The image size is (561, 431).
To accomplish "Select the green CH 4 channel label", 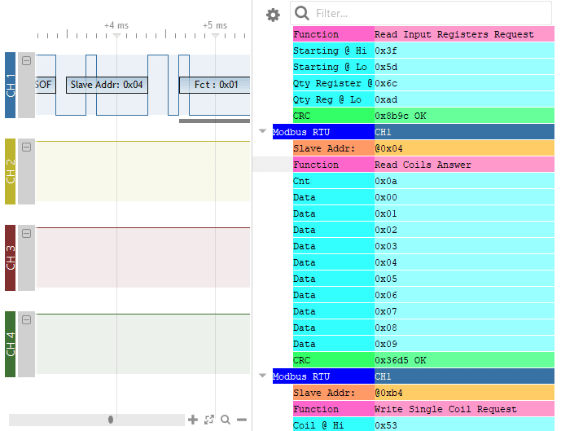I will tap(10, 344).
